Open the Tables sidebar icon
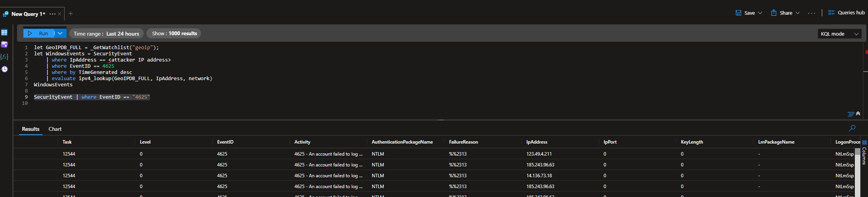The image size is (868, 197). coord(5,33)
